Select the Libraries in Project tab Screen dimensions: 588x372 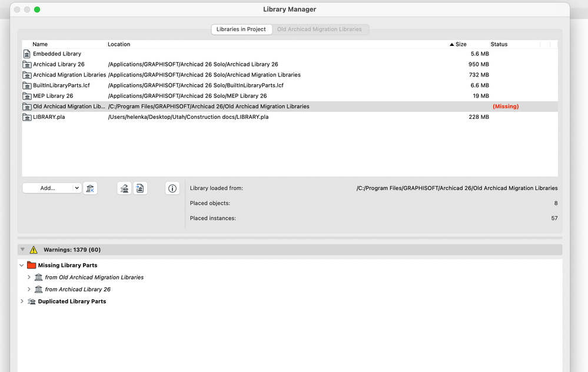pyautogui.click(x=241, y=29)
